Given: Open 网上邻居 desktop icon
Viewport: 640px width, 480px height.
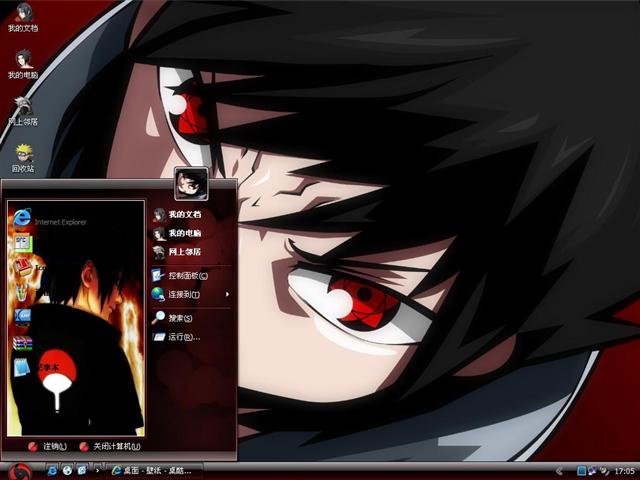Looking at the screenshot, I should 23,111.
